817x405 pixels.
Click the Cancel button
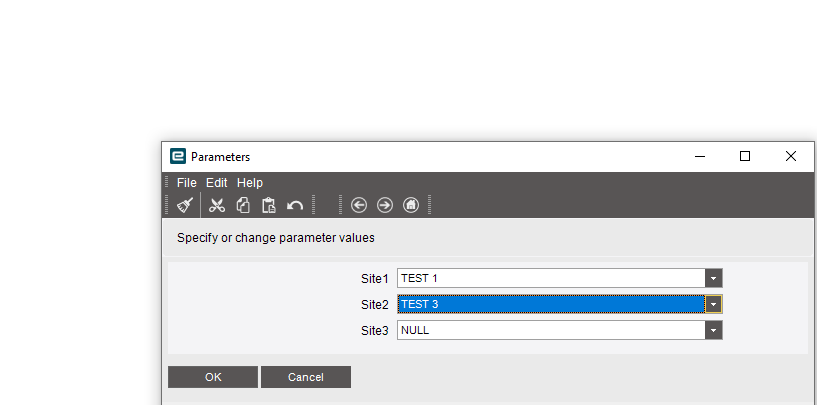pyautogui.click(x=306, y=377)
